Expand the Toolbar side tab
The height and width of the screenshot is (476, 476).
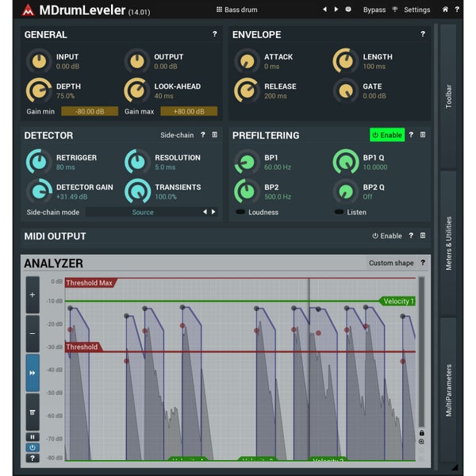(x=448, y=96)
